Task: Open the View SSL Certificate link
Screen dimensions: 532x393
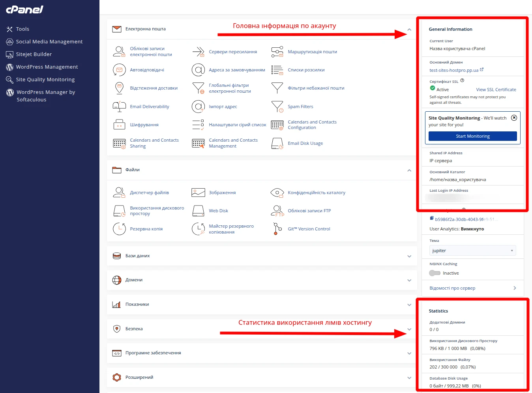Action: [496, 89]
